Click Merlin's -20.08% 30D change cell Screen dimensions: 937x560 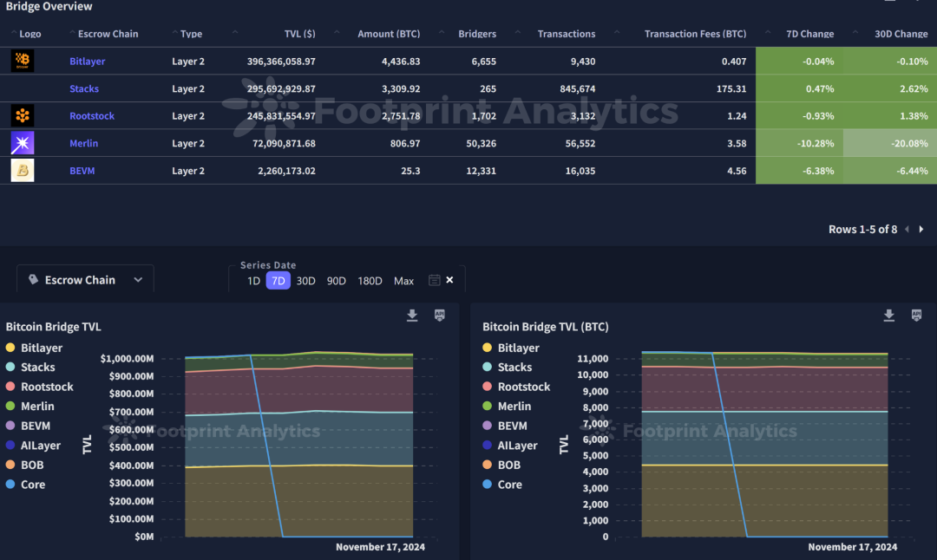(x=890, y=143)
